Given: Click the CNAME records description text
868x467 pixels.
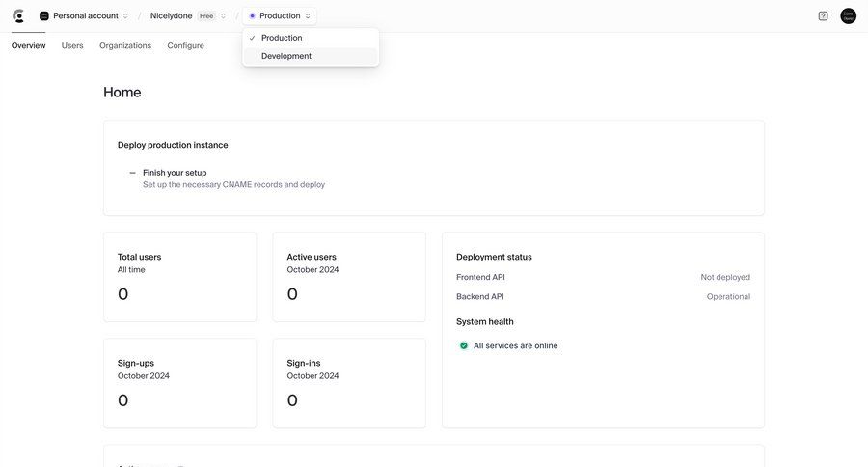Looking at the screenshot, I should click(x=233, y=184).
